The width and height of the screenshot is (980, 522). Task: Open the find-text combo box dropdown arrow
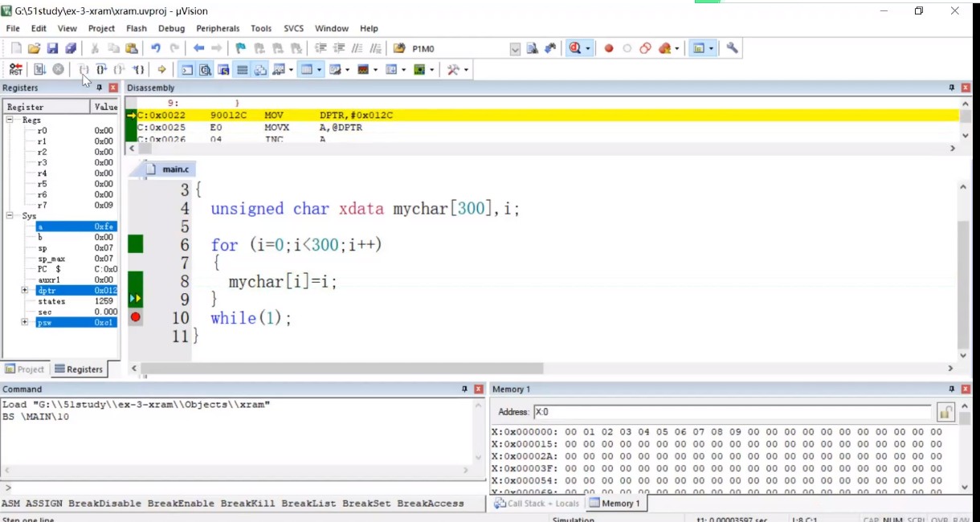515,49
